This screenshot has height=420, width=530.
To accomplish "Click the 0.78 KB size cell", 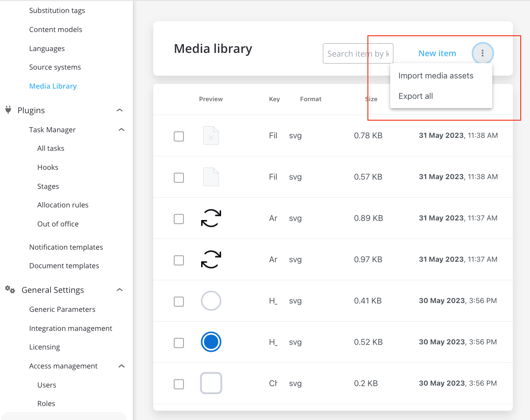I will point(368,136).
